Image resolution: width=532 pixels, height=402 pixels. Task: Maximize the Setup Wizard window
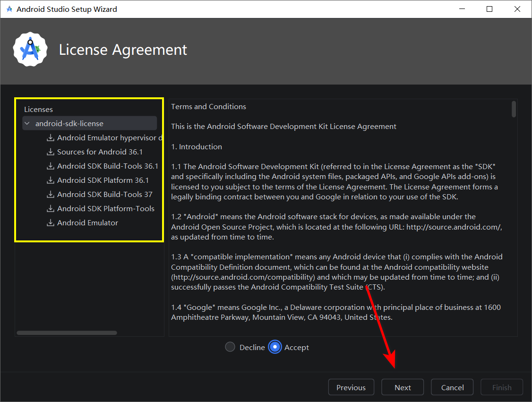[x=489, y=9]
